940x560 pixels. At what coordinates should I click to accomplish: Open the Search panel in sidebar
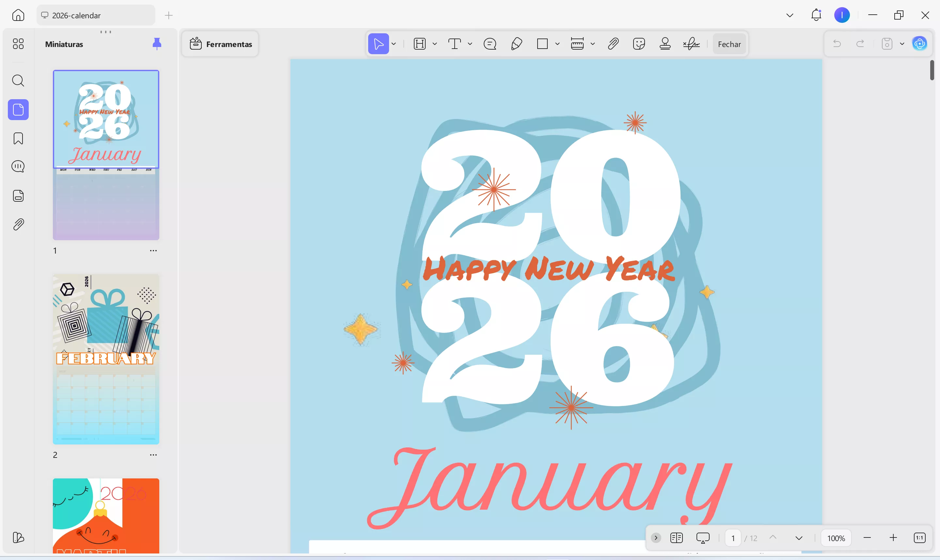pyautogui.click(x=18, y=81)
